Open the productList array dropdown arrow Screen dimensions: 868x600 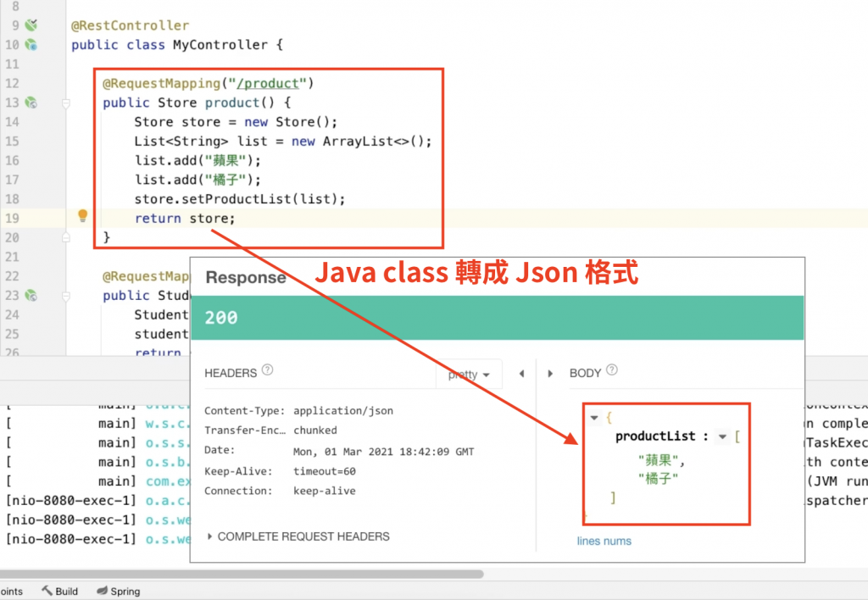pos(722,436)
